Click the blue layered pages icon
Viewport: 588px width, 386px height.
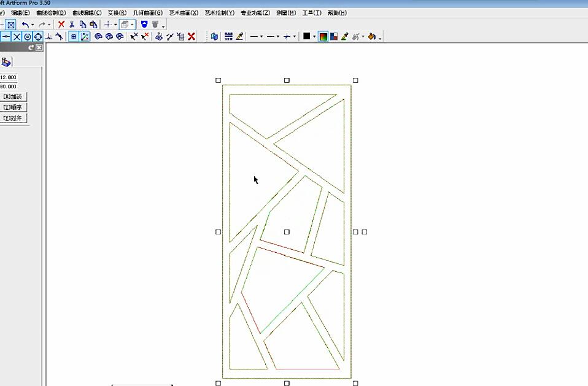214,37
